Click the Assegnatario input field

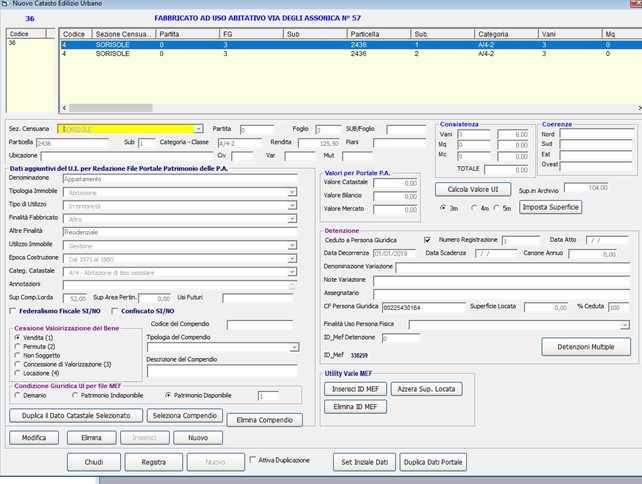[502, 294]
